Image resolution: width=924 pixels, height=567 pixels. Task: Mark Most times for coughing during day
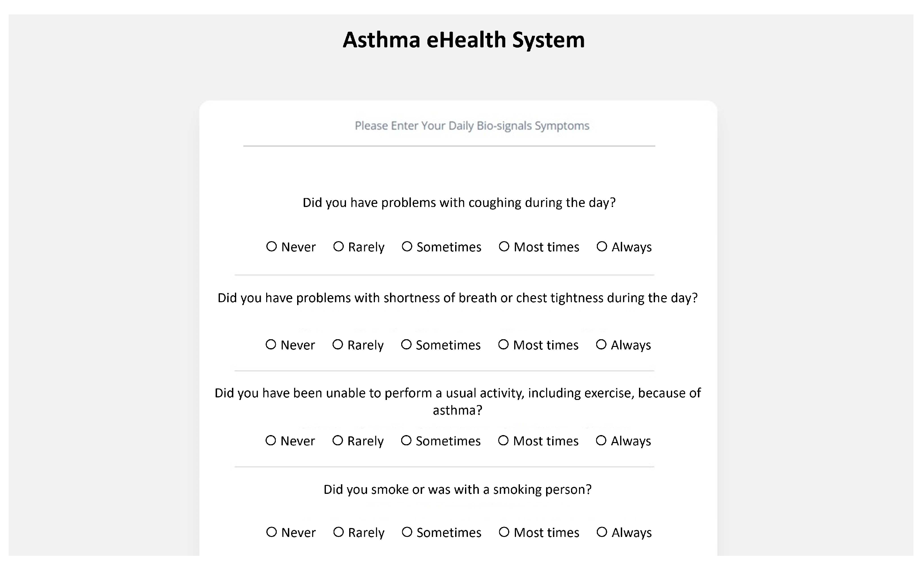[x=504, y=247]
